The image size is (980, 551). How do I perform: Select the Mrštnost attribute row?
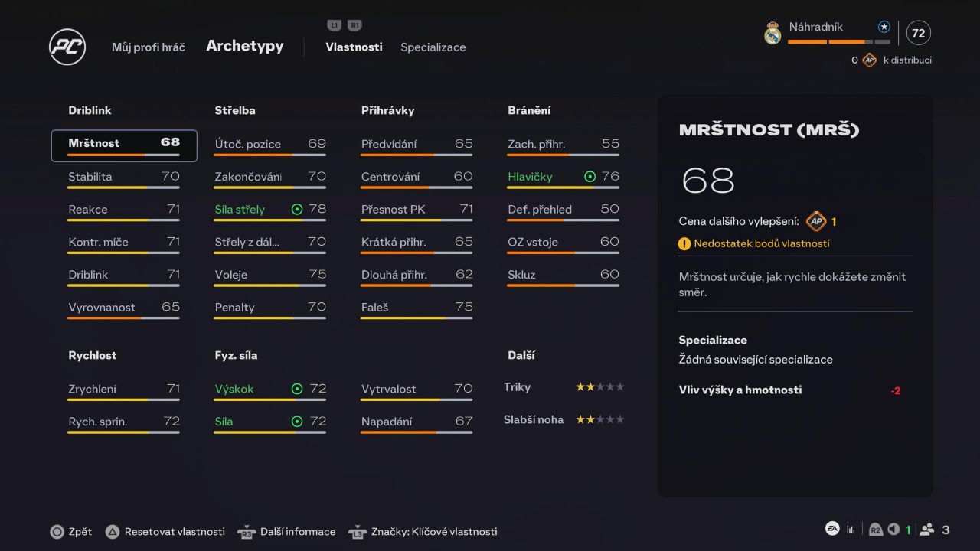[124, 145]
